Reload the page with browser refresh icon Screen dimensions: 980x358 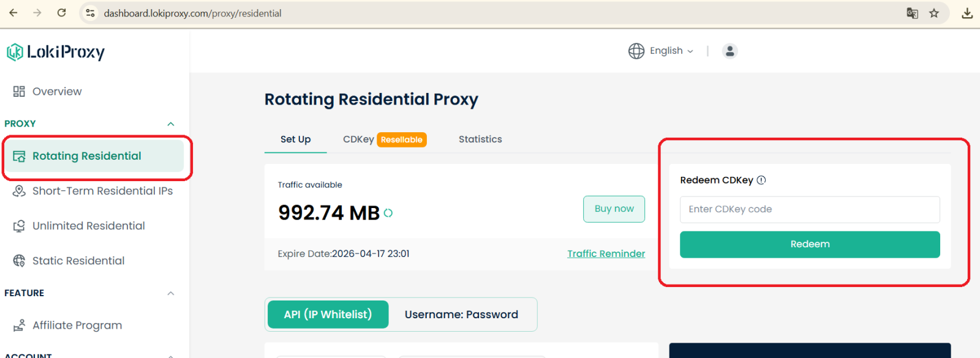click(x=61, y=13)
